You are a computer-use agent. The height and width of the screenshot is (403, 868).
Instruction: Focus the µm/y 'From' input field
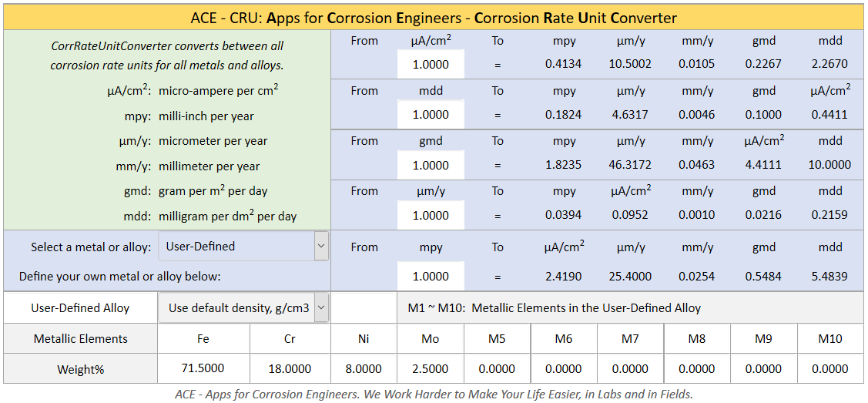[431, 215]
